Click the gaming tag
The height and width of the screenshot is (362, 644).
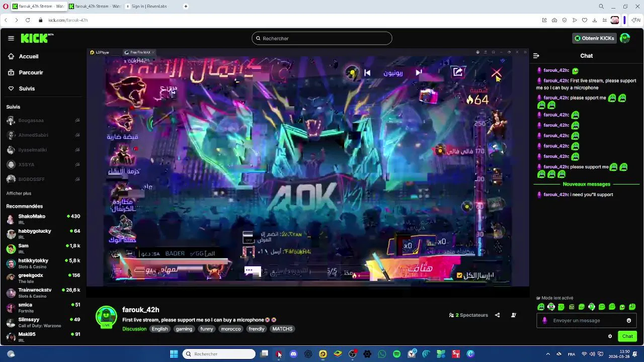[x=184, y=329]
